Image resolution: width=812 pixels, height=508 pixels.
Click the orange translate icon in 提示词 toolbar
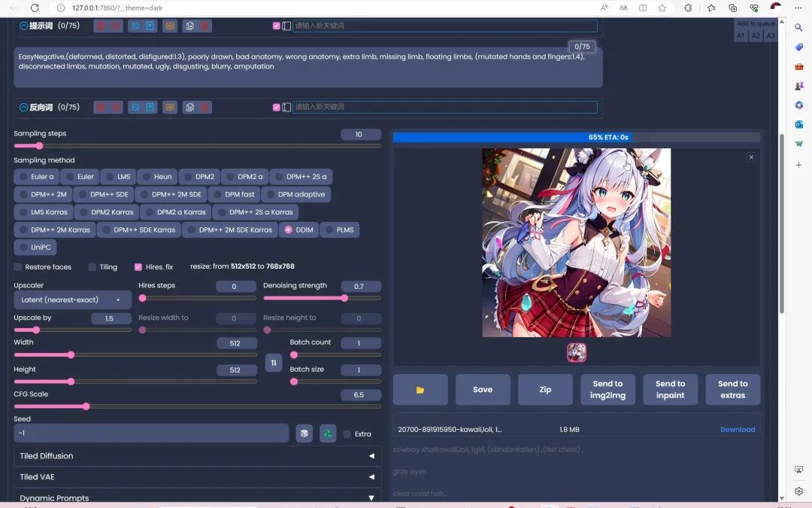click(x=170, y=26)
